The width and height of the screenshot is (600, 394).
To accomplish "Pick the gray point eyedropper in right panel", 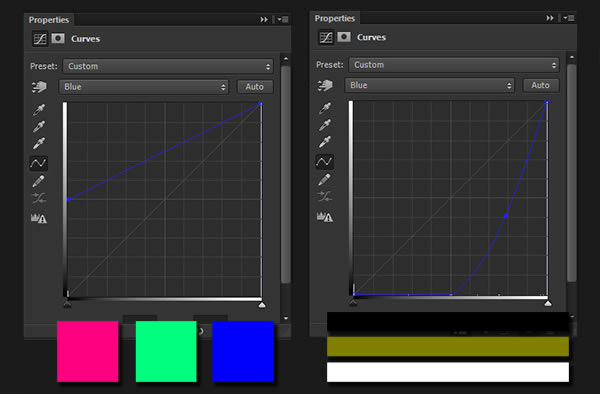I will click(x=324, y=125).
